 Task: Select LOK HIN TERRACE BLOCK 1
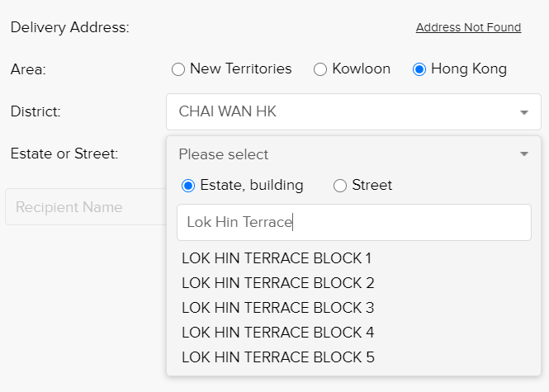(277, 258)
